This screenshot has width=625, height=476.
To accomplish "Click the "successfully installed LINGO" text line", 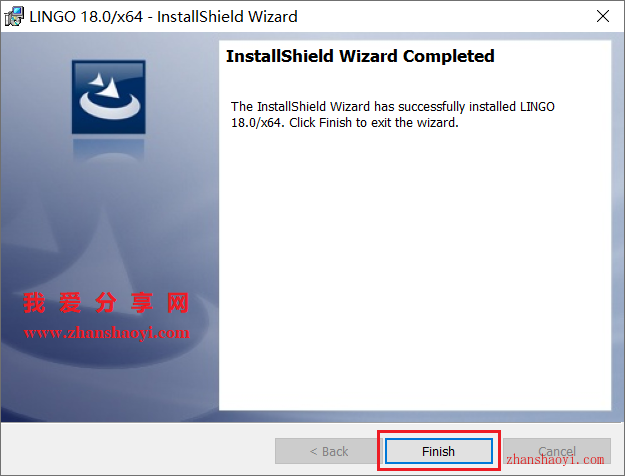I will [x=393, y=107].
